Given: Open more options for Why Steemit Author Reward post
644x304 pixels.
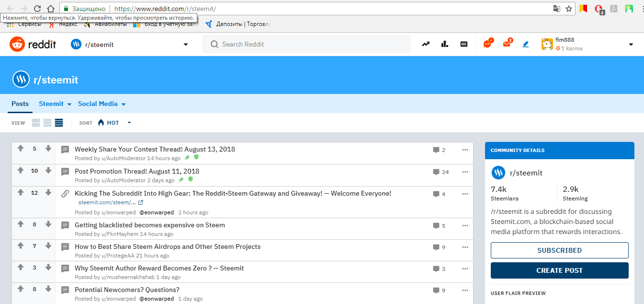Looking at the screenshot, I should [x=465, y=269].
